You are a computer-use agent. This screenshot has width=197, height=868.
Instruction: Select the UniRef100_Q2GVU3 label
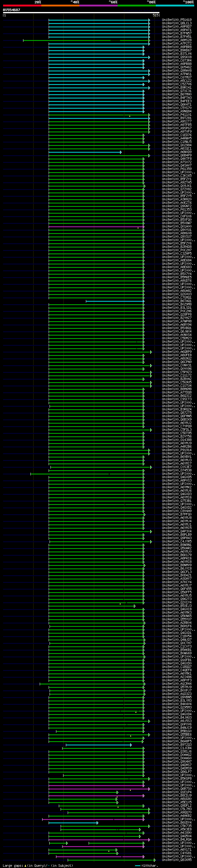click(x=177, y=294)
